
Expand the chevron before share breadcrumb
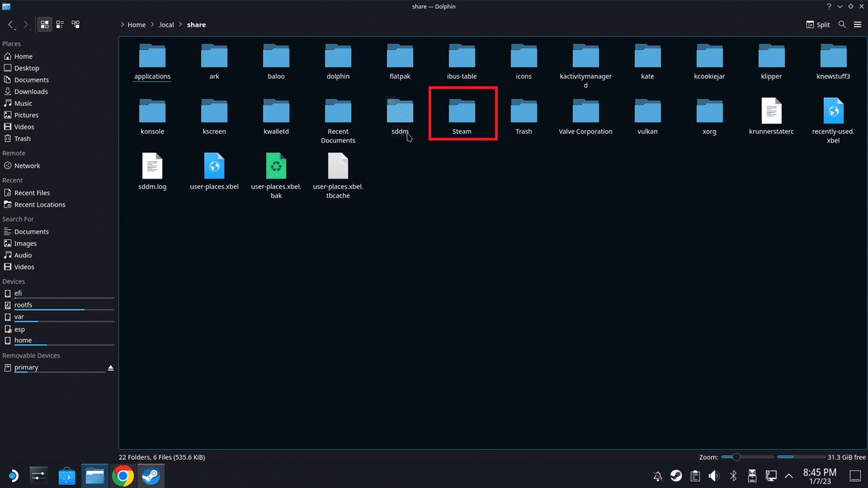182,25
